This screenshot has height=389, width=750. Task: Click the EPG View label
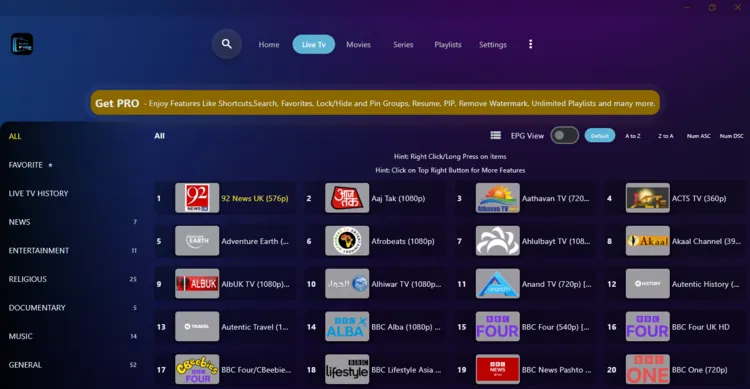(x=527, y=136)
